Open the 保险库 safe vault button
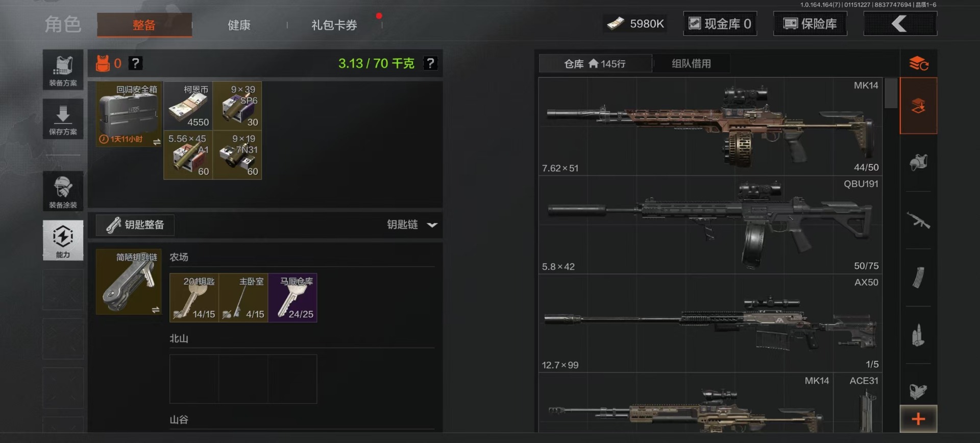The height and width of the screenshot is (443, 980). (x=810, y=24)
